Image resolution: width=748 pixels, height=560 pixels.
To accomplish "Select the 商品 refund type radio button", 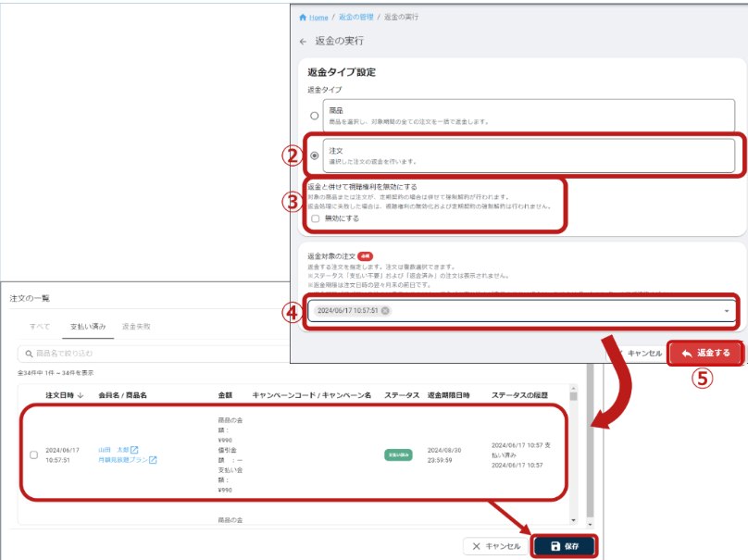I will pyautogui.click(x=315, y=116).
